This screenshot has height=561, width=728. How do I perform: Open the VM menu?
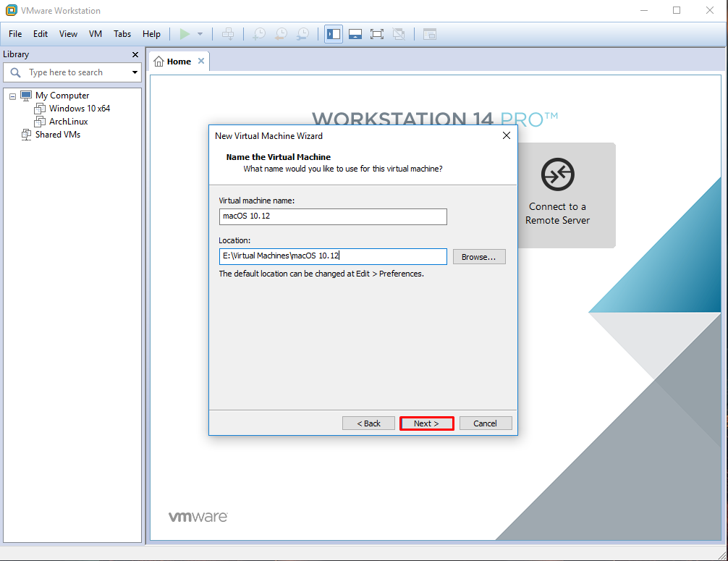pos(96,34)
